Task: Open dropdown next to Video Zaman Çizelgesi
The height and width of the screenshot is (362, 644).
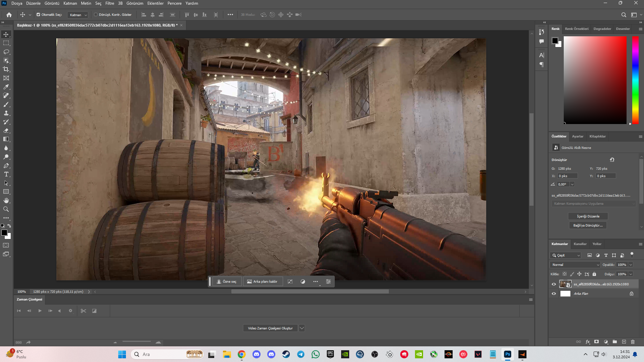Action: tap(302, 328)
